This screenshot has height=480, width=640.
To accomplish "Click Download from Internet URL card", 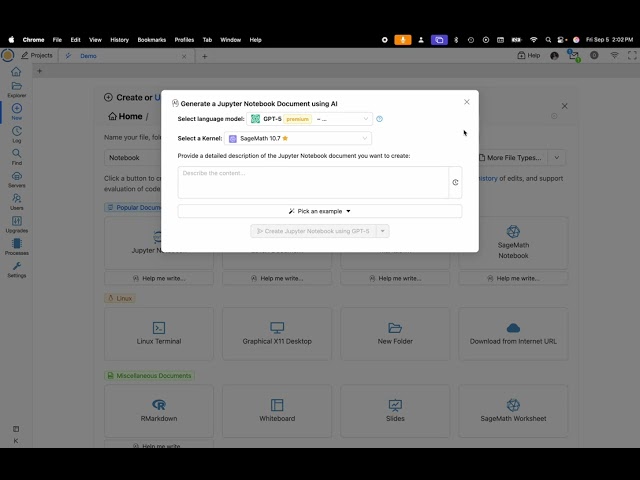I will [513, 334].
